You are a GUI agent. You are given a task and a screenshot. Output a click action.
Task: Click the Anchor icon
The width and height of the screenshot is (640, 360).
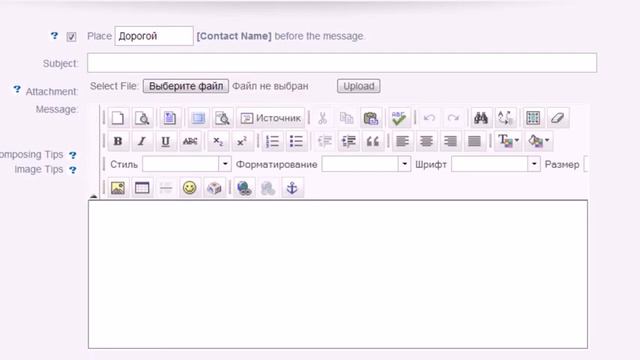(292, 188)
